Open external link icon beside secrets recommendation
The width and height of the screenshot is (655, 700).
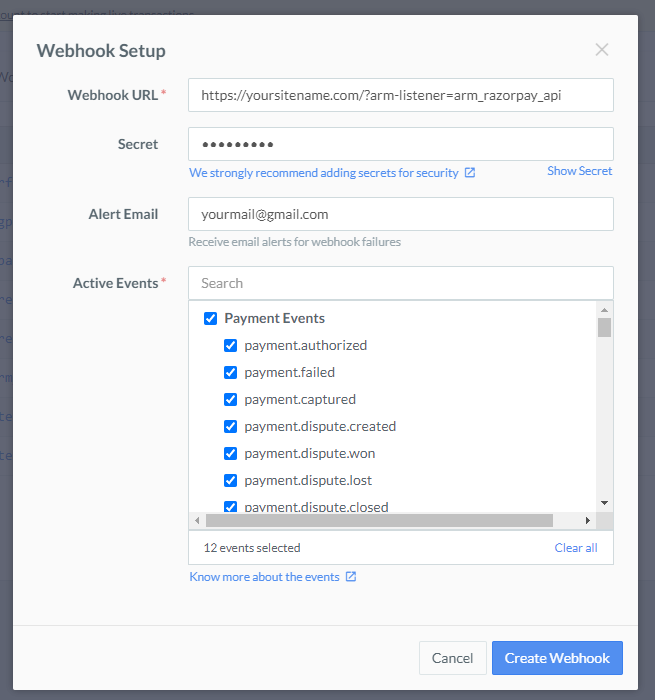coord(470,172)
